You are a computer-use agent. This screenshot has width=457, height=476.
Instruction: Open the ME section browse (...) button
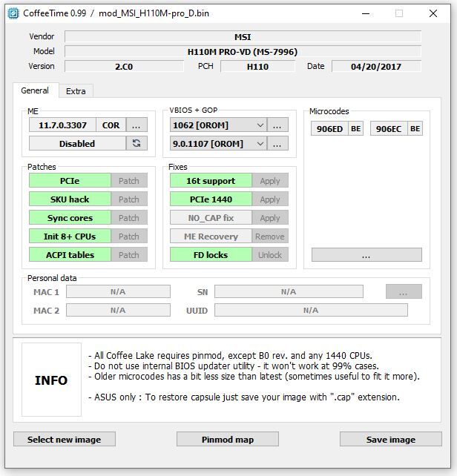pos(137,125)
